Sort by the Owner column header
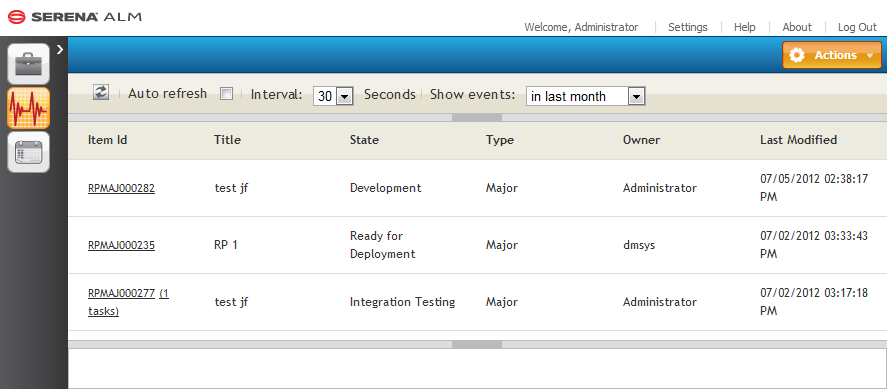This screenshot has height=389, width=887. 641,140
